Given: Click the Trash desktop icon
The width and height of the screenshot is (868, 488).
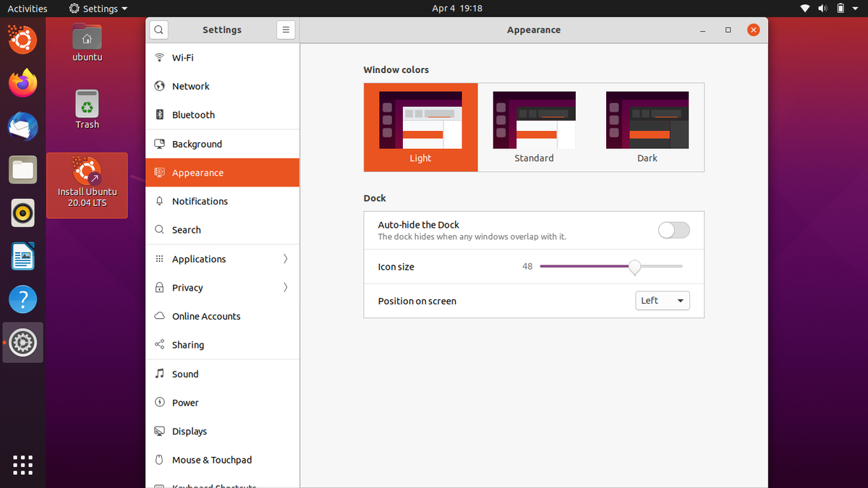Looking at the screenshot, I should coord(87,109).
